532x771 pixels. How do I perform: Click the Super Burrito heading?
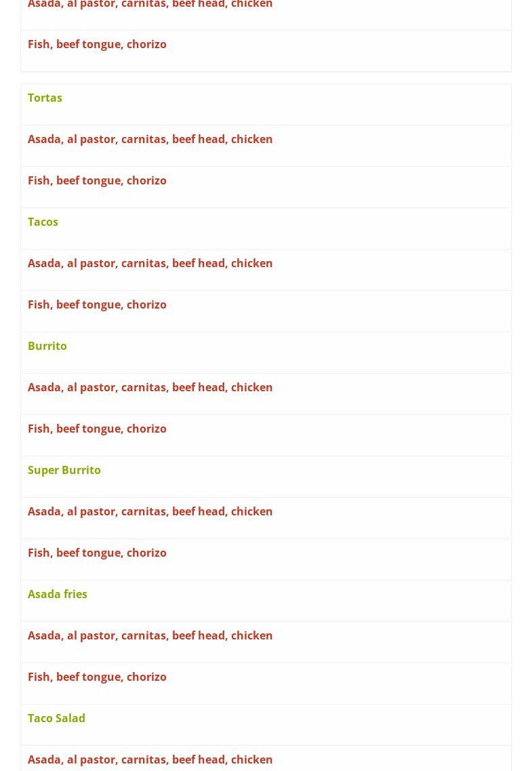[64, 470]
